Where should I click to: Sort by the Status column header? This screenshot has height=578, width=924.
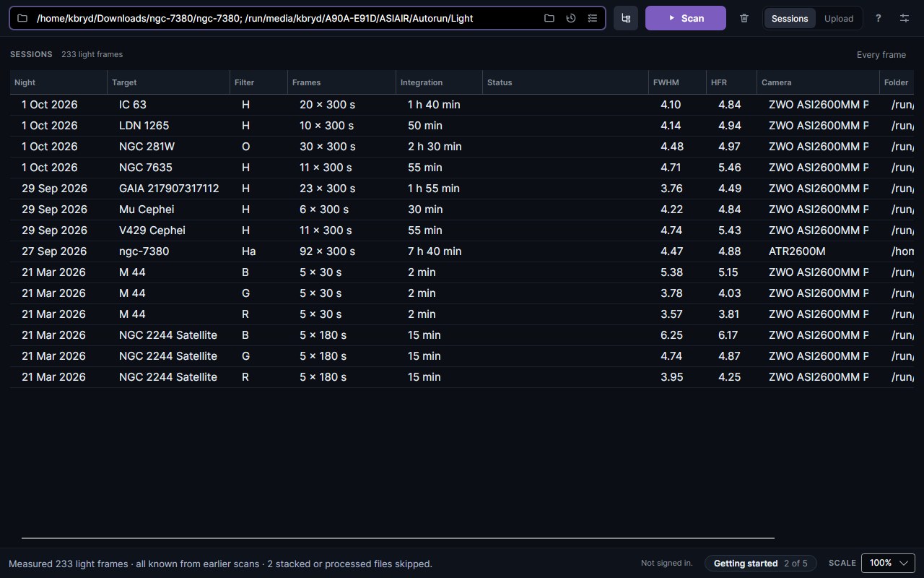(565, 82)
